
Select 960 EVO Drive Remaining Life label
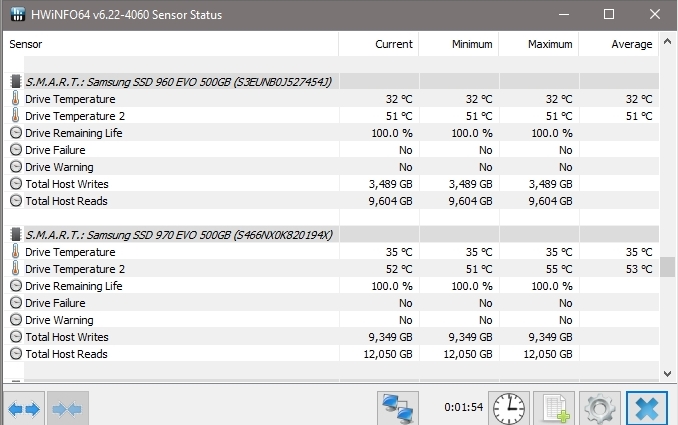point(74,133)
